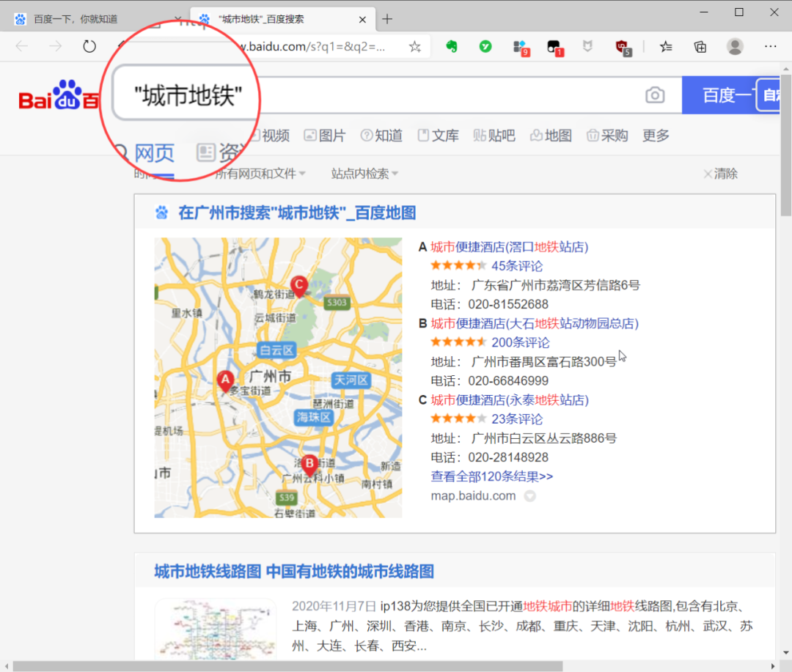This screenshot has width=792, height=672.
Task: Open 城市地铁线路图 中国有地铁的城市线路图 result
Action: [294, 572]
